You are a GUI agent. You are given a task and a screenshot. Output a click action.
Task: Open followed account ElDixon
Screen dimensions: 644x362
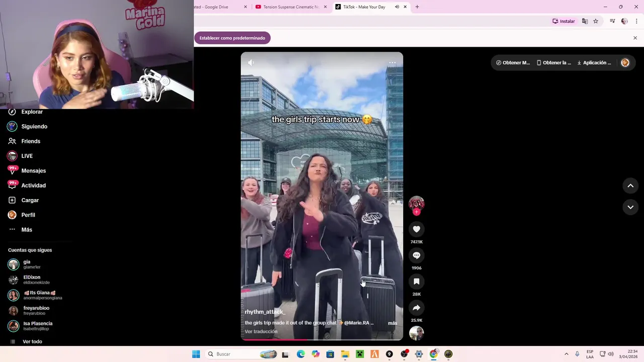pos(29,280)
